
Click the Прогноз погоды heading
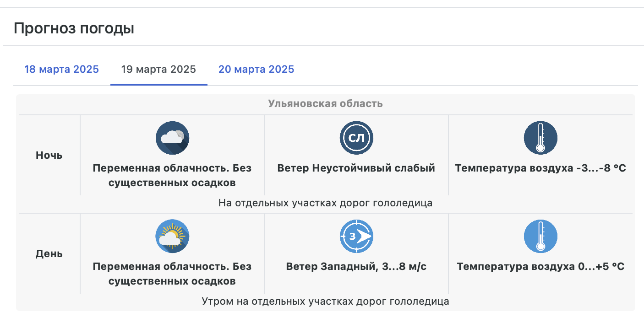pos(74,28)
